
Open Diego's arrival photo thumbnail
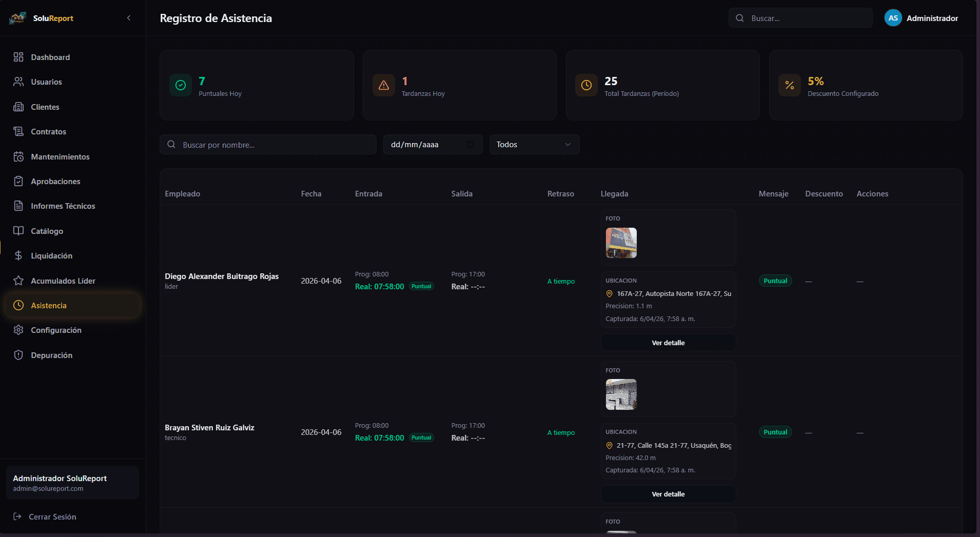tap(621, 243)
